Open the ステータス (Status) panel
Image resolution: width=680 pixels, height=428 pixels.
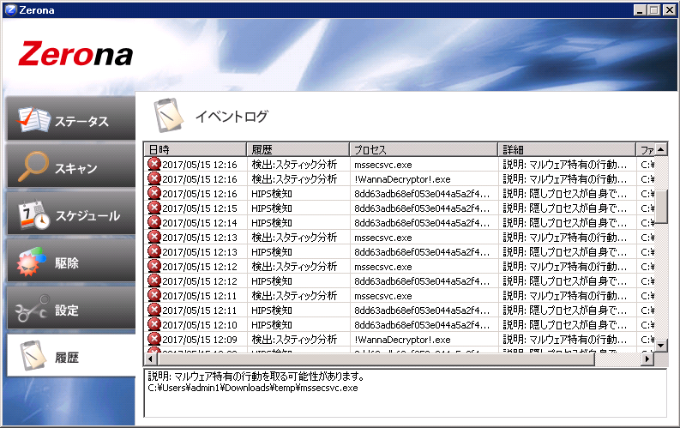[71, 118]
